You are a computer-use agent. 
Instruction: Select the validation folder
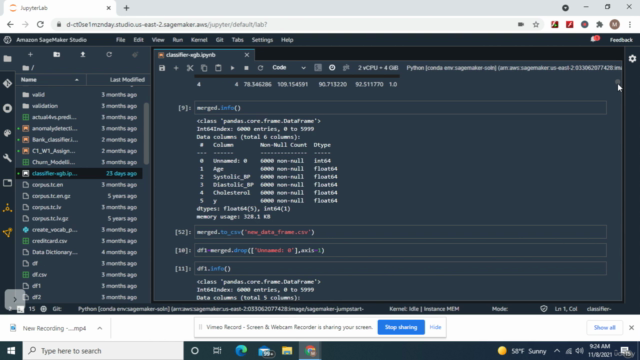[80, 106]
